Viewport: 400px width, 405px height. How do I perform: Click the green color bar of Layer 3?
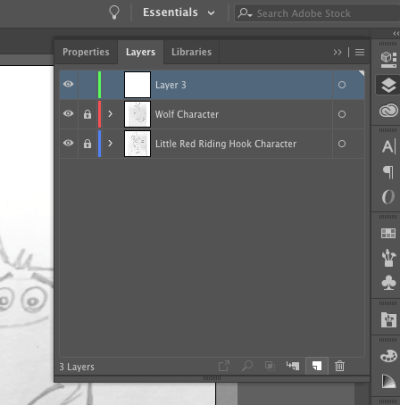click(99, 85)
